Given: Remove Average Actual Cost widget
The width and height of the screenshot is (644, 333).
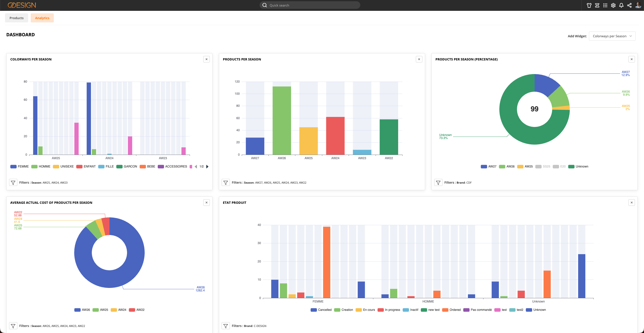Looking at the screenshot, I should click(x=207, y=203).
